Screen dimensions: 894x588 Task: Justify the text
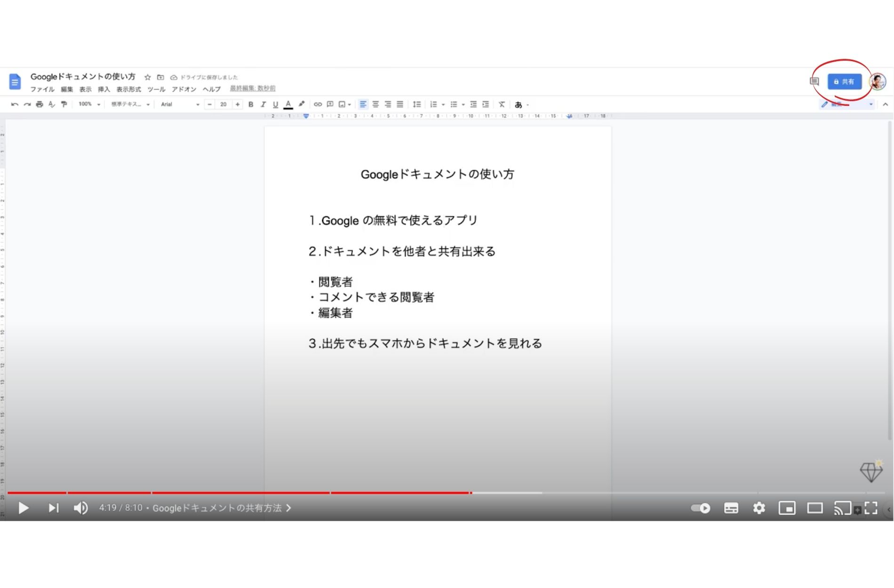point(400,104)
